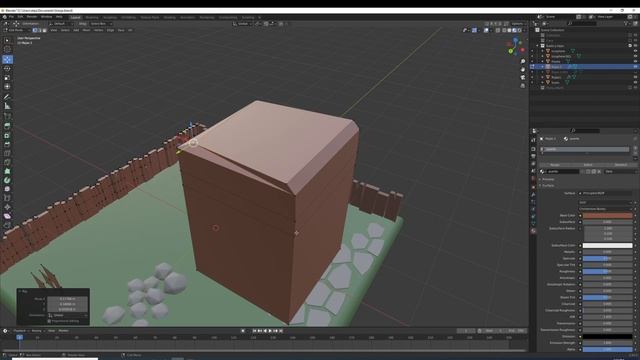The width and height of the screenshot is (640, 360).
Task: Open the Material properties tab
Action: tap(533, 231)
